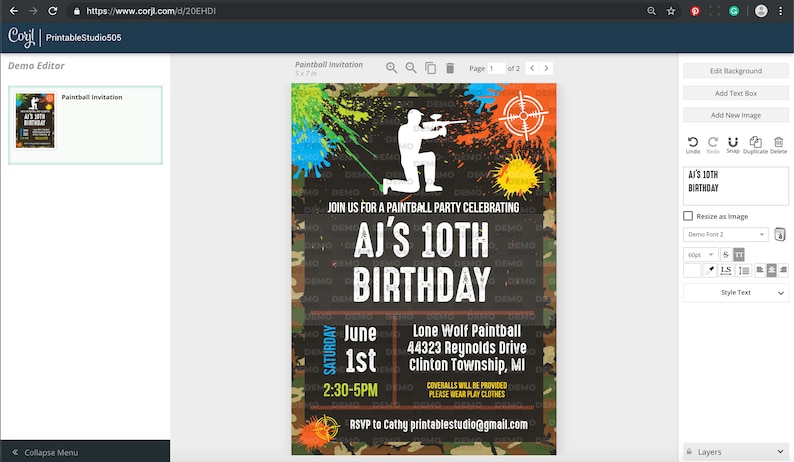Align text right

tap(783, 270)
